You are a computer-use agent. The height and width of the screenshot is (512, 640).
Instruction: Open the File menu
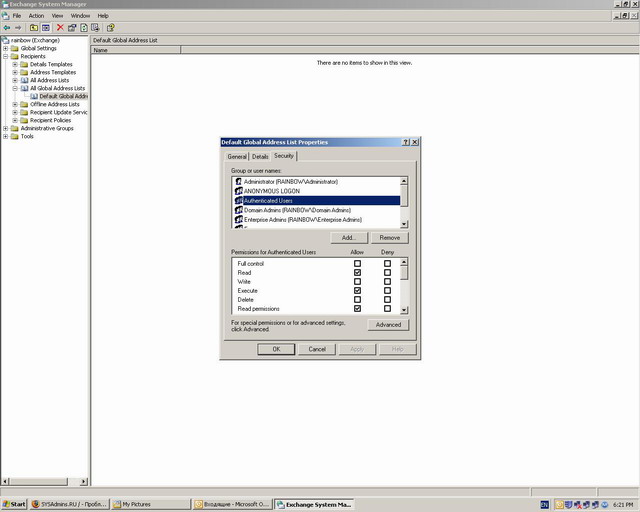(17, 16)
